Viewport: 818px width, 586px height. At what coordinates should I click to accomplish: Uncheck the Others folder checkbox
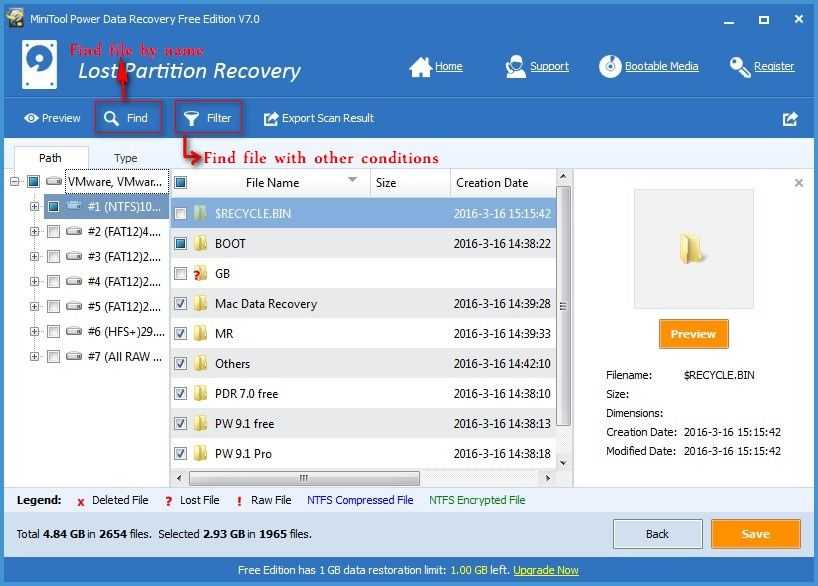[x=181, y=364]
